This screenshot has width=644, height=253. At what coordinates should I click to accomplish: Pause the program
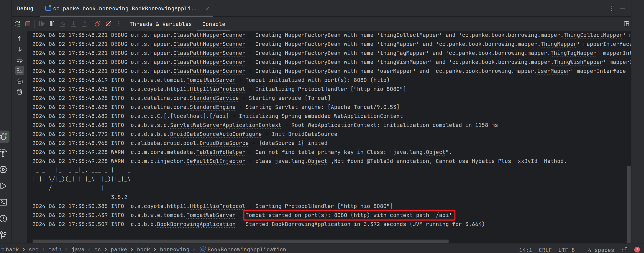pos(52,24)
